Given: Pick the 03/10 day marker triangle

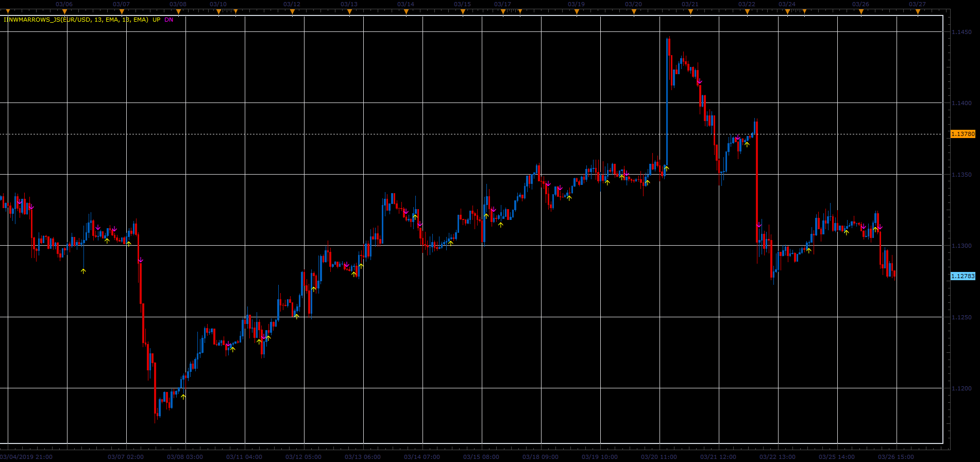Looking at the screenshot, I should (x=218, y=11).
